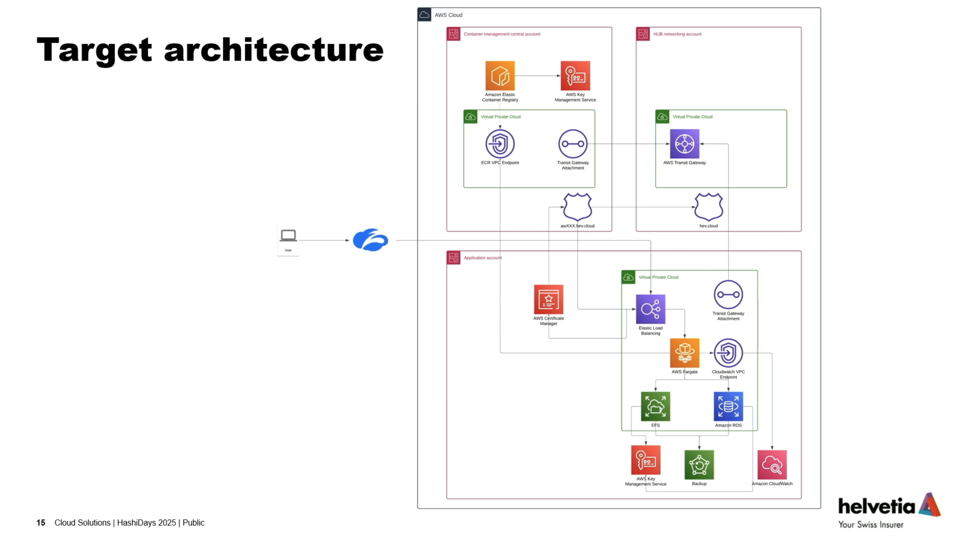Click the 'Application account' label
The height and width of the screenshot is (546, 980).
[482, 258]
